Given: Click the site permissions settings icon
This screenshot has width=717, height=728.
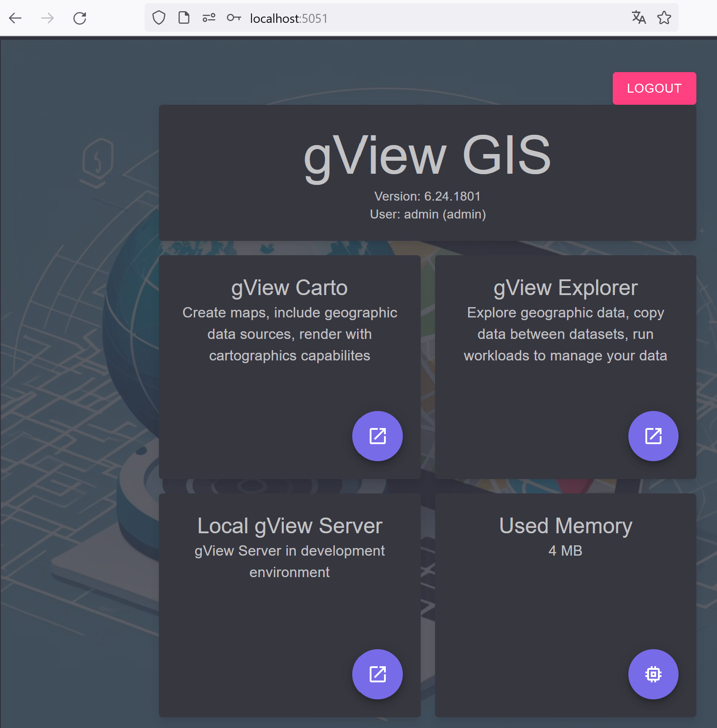Looking at the screenshot, I should tap(209, 18).
